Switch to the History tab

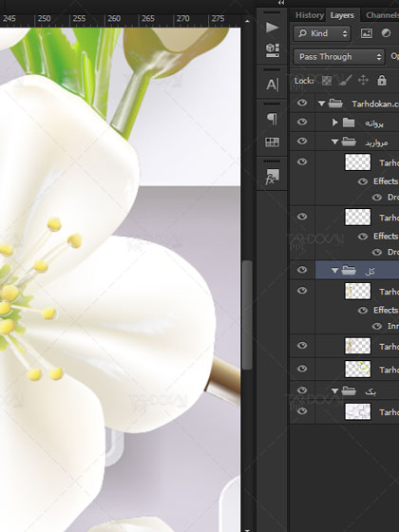click(x=309, y=15)
